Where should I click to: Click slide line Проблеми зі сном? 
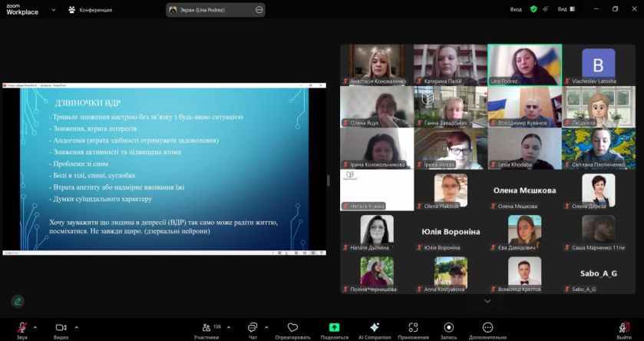tap(79, 164)
